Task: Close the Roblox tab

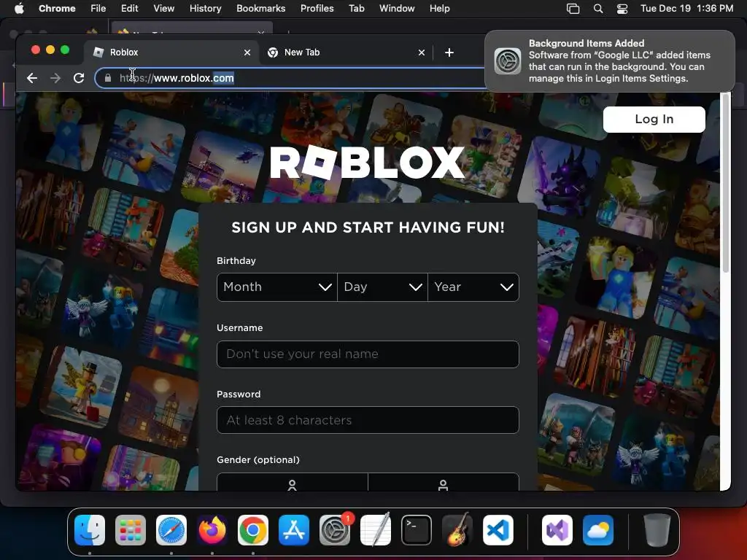Action: click(x=247, y=52)
